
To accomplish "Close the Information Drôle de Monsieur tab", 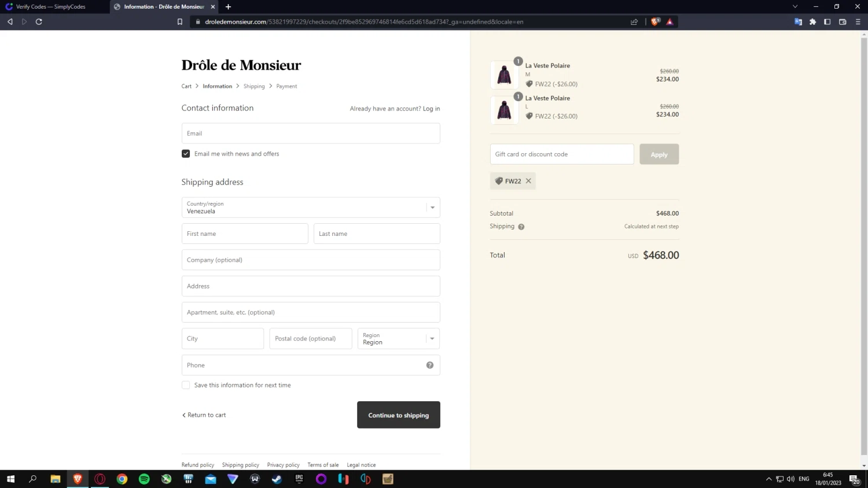I will point(213,7).
